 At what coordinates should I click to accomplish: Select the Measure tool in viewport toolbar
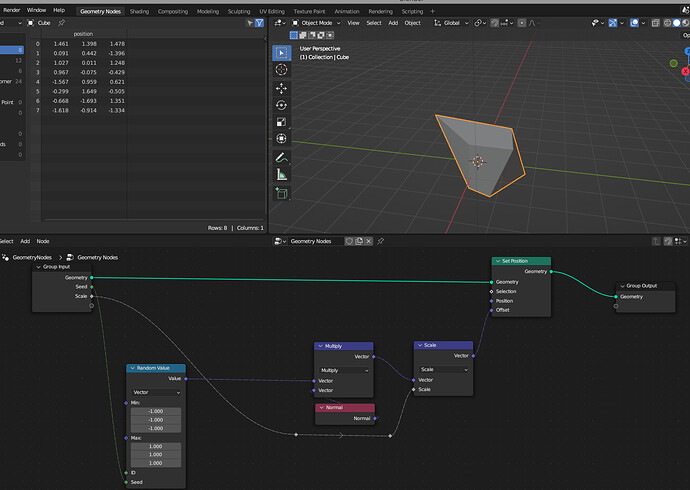282,174
